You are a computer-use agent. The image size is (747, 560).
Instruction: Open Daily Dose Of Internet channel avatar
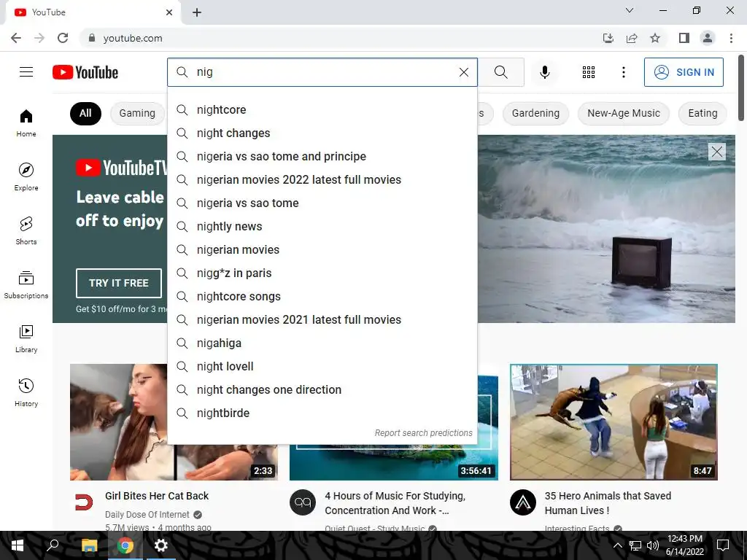point(83,502)
